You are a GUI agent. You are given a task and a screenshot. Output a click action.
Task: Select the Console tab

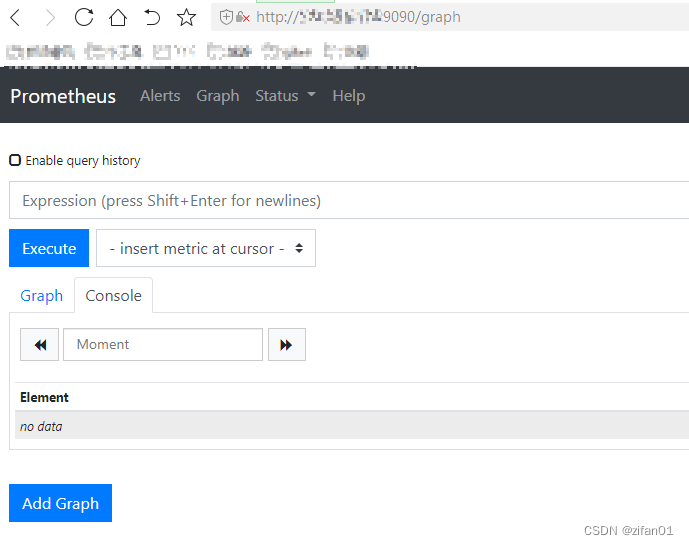[x=113, y=295]
